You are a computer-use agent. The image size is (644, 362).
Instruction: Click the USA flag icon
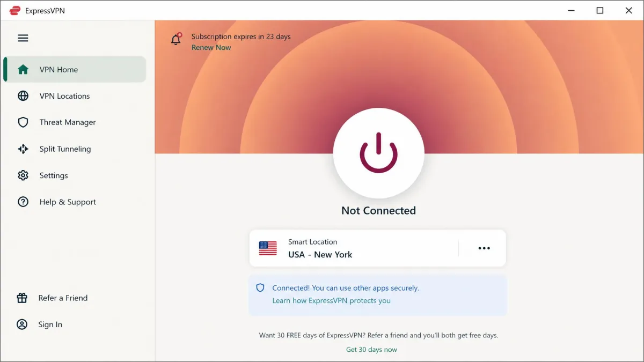coord(268,248)
